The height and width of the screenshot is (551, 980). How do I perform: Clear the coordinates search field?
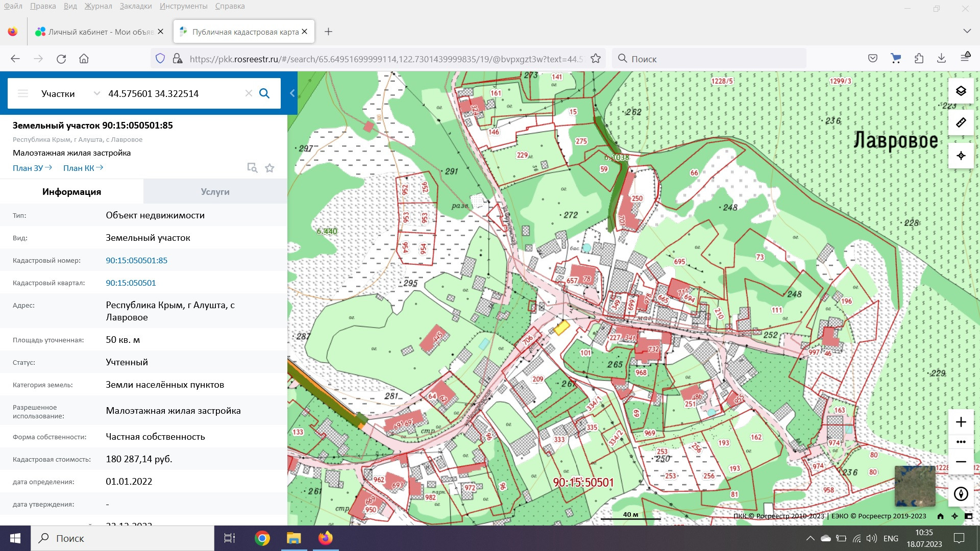point(249,93)
